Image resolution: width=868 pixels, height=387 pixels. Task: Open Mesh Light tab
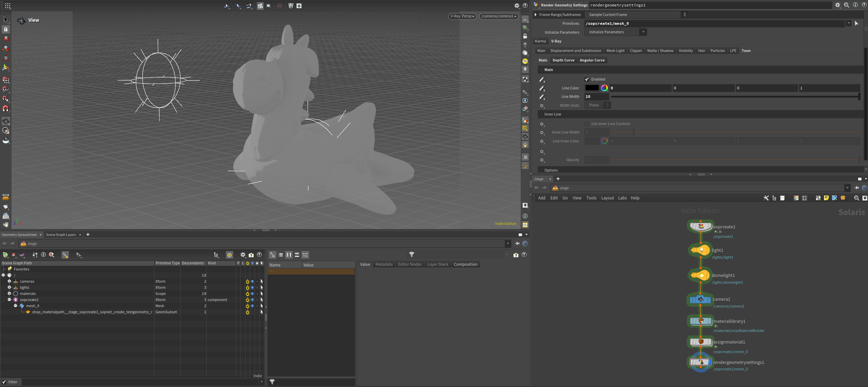coord(615,51)
